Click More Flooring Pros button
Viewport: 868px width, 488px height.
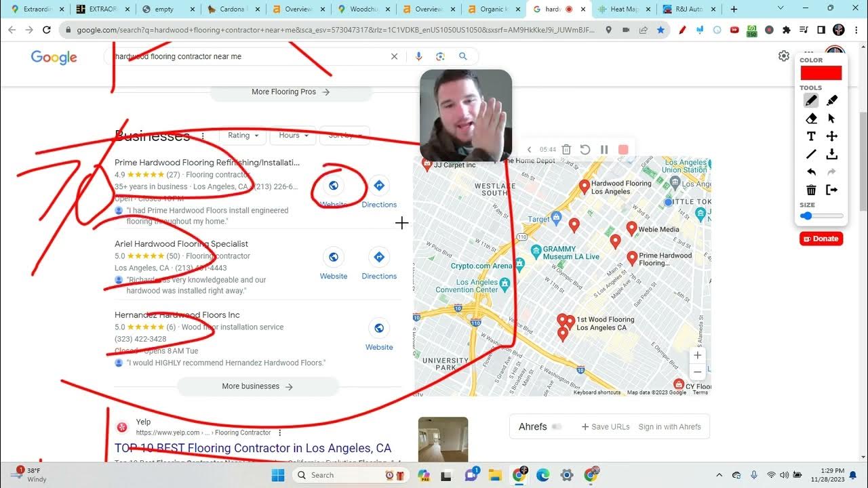pyautogui.click(x=291, y=92)
